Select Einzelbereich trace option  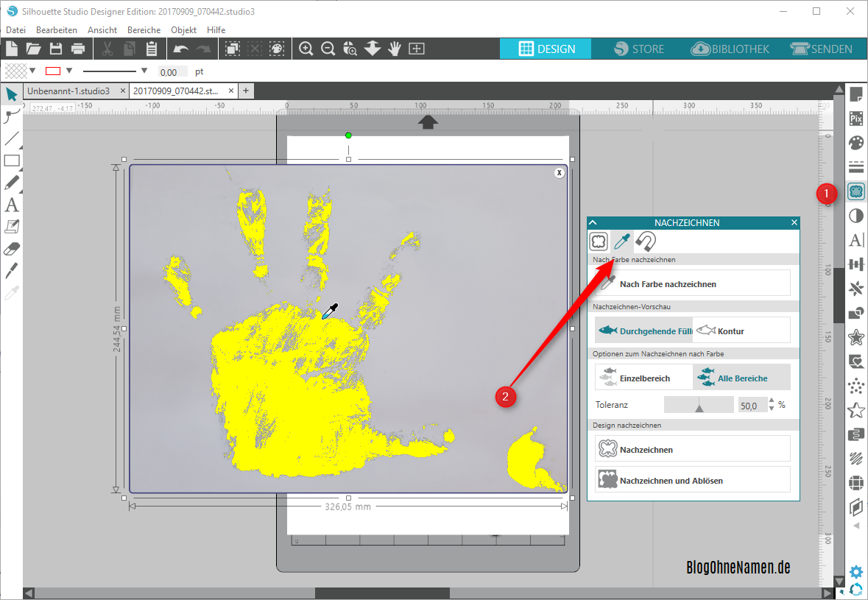643,378
